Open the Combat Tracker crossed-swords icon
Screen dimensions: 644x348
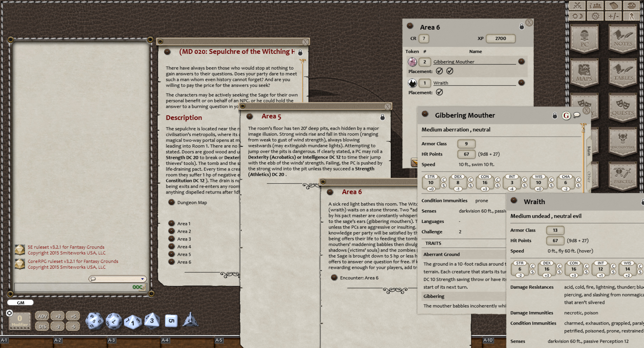(x=578, y=5)
